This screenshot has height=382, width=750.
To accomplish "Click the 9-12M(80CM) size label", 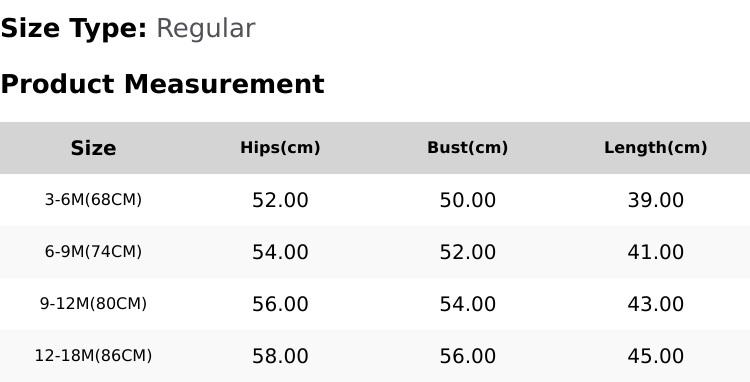I will click(93, 304).
